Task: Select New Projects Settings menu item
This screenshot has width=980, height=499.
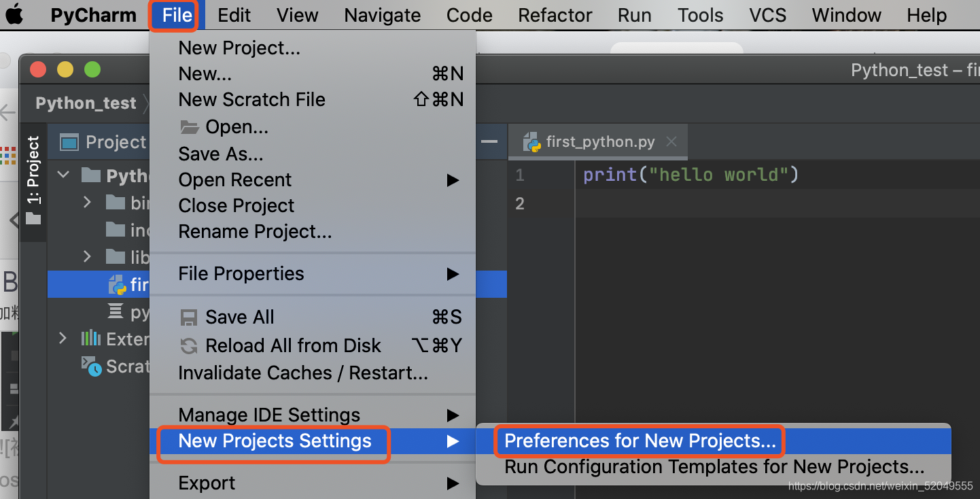Action: click(x=313, y=441)
